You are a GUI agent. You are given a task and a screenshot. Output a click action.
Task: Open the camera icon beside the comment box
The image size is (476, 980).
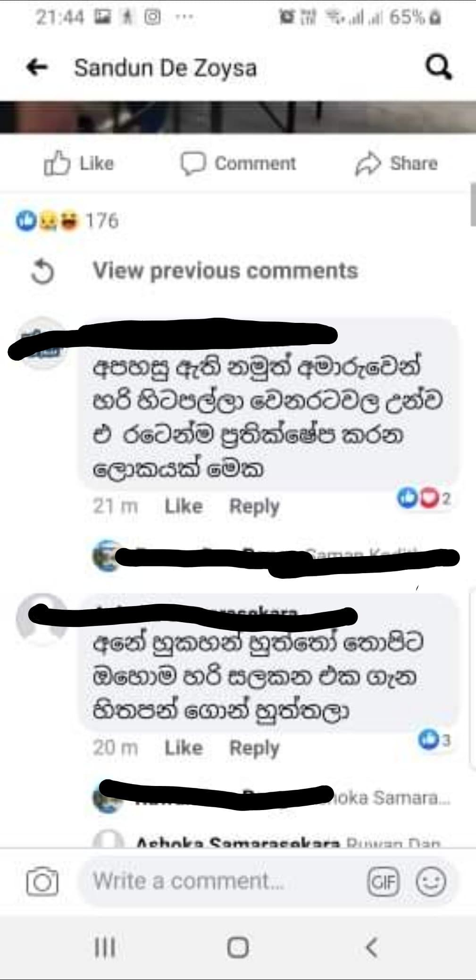[42, 881]
